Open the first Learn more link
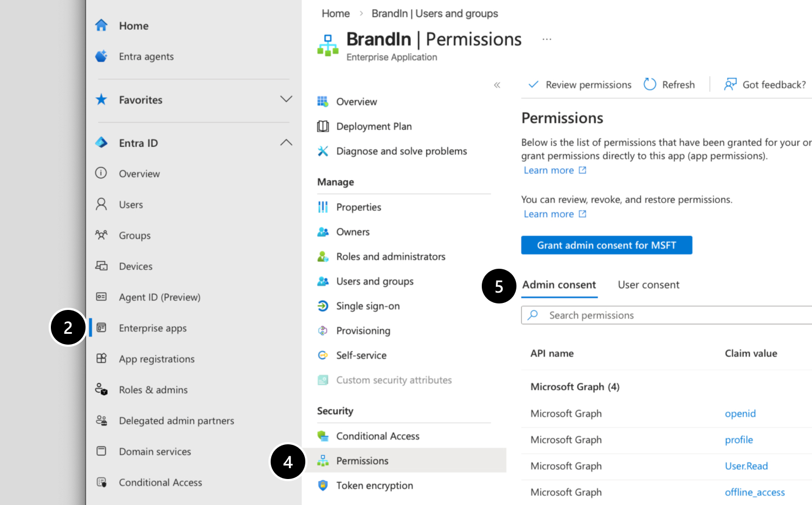Screen dimensions: 812x505 tap(555, 170)
